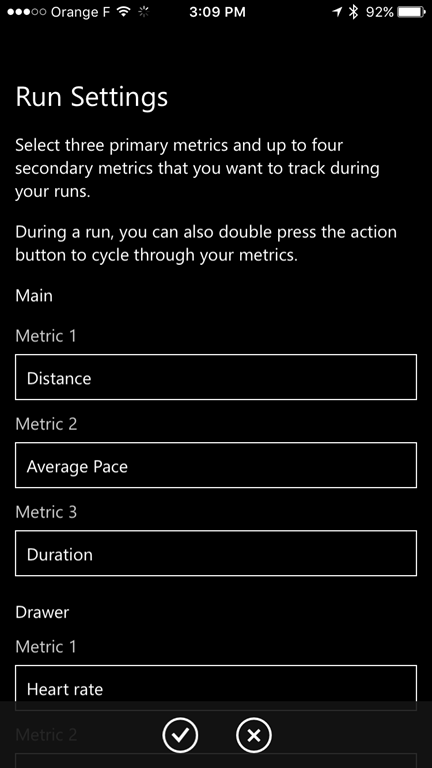The height and width of the screenshot is (768, 432).
Task: Open the Metric 2 Average Pace dropdown
Action: tap(216, 465)
